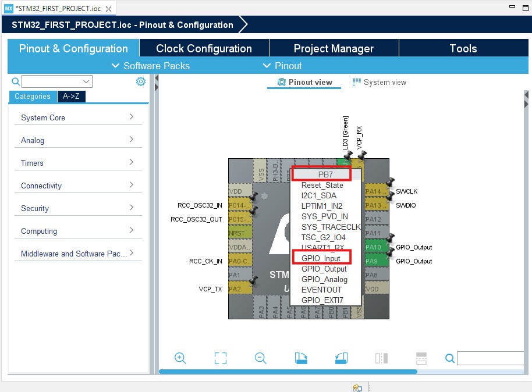Image resolution: width=532 pixels, height=392 pixels.
Task: Choose GPIO_Output from PB7 menu
Action: [324, 269]
